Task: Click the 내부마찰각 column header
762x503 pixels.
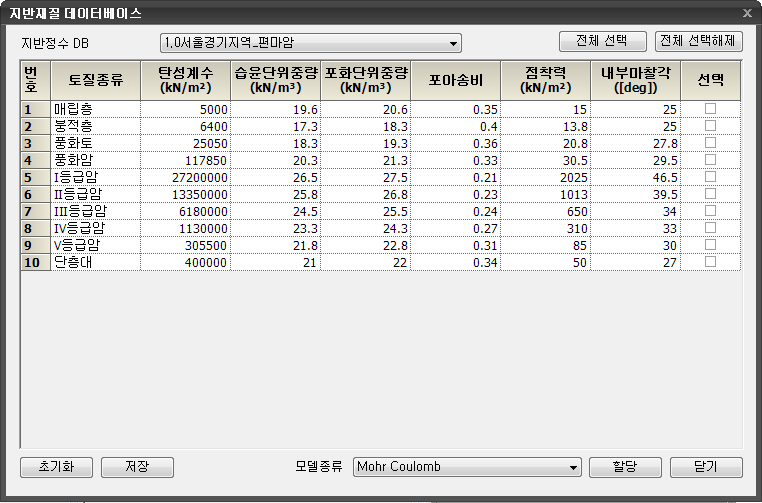Action: (635, 80)
